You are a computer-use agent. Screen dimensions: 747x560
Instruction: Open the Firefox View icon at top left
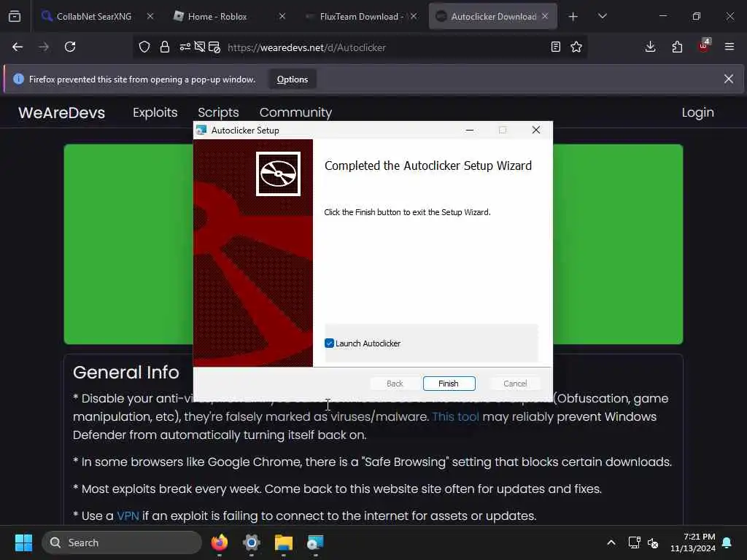15,16
